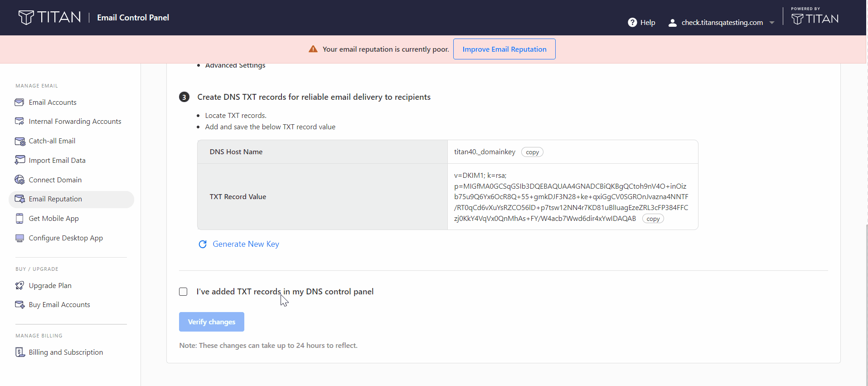The width and height of the screenshot is (868, 386).
Task: Click the TXT Record Value label cell
Action: (x=323, y=197)
